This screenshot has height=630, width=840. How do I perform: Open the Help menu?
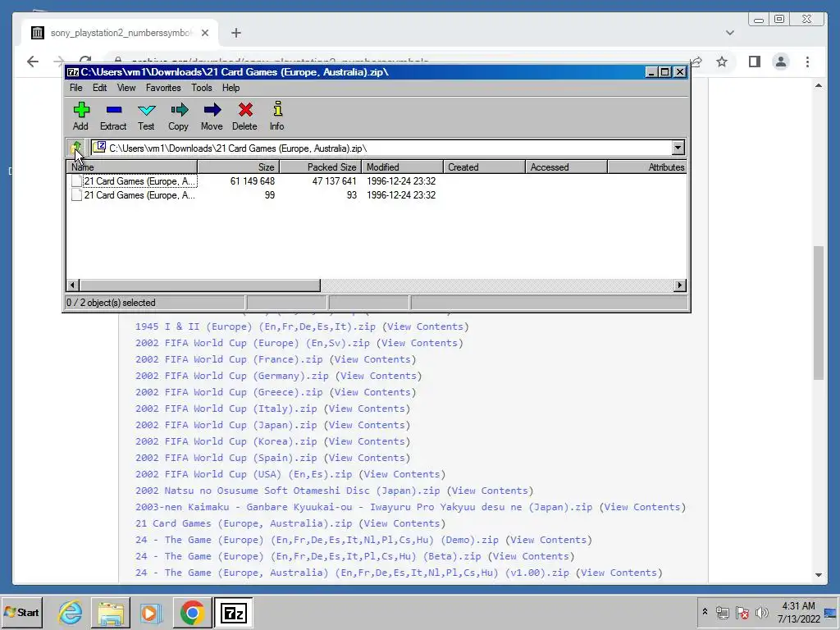[231, 88]
